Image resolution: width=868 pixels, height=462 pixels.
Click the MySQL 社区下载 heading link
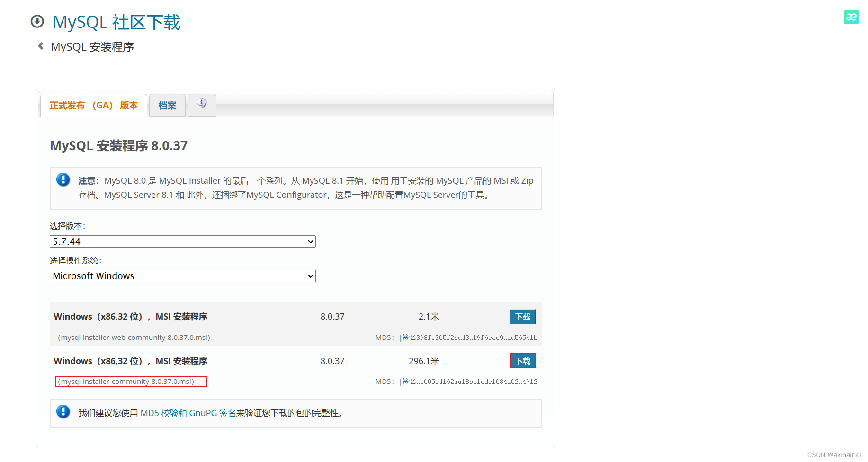(116, 22)
